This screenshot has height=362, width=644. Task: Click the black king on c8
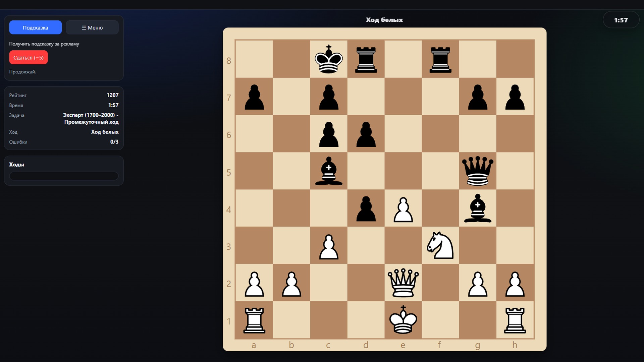tap(328, 59)
